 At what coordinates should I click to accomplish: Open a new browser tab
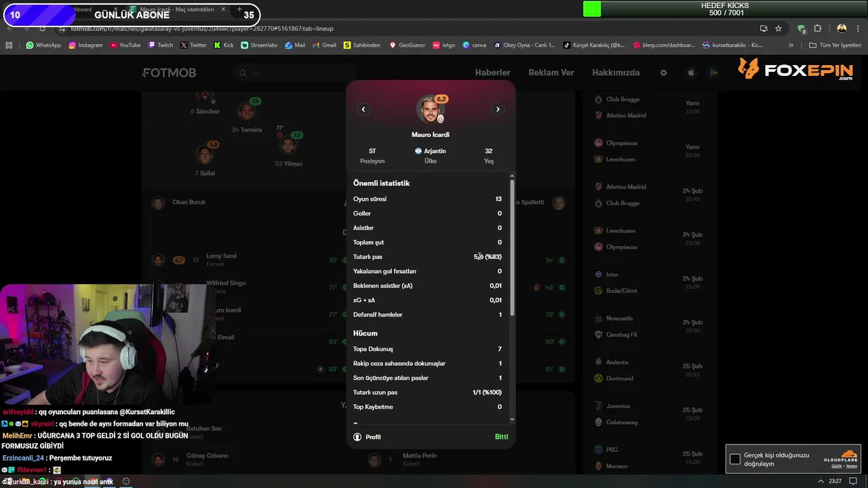pyautogui.click(x=239, y=9)
